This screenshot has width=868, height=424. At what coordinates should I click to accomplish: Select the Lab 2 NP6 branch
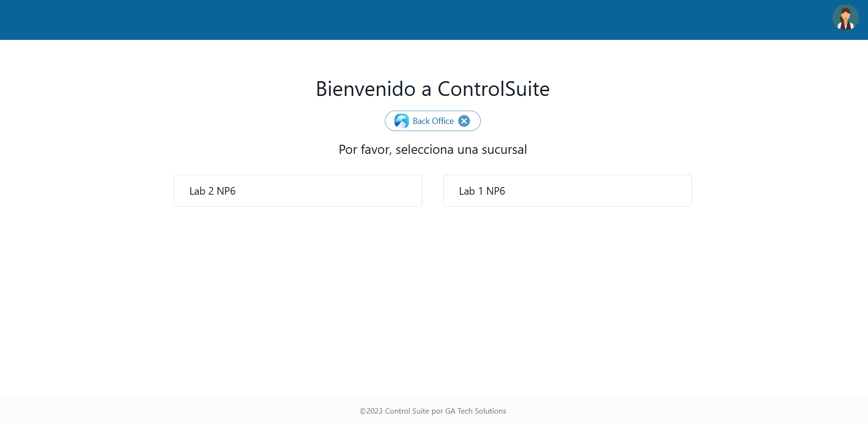pyautogui.click(x=298, y=190)
